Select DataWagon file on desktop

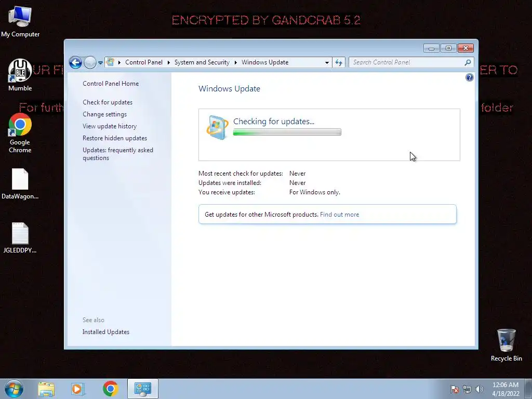coord(20,184)
